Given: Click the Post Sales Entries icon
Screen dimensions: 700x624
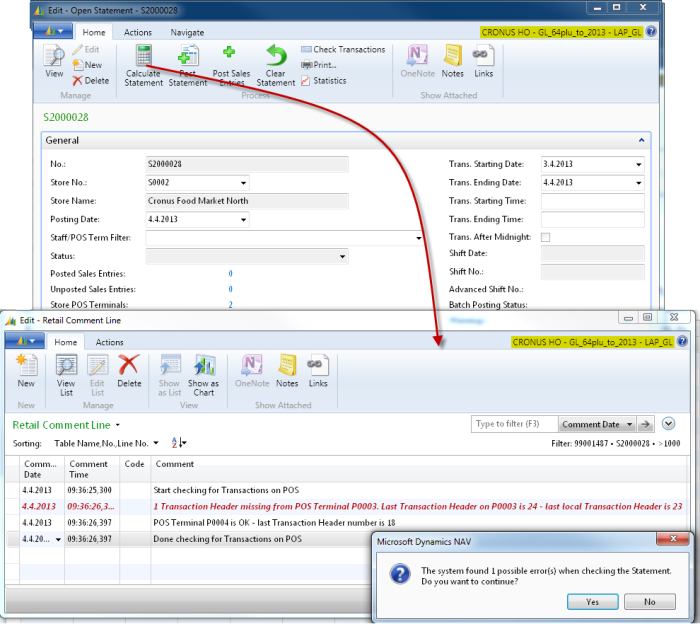Looking at the screenshot, I should point(231,58).
